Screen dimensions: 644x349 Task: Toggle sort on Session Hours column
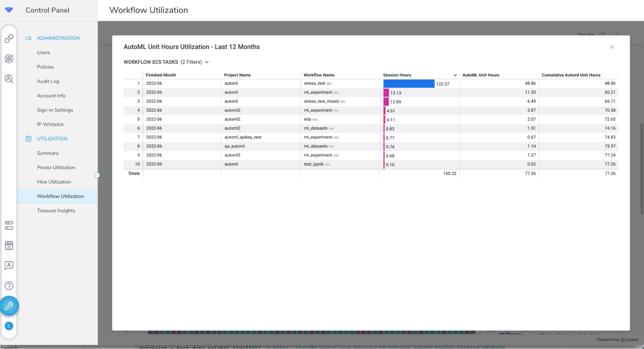tap(455, 75)
